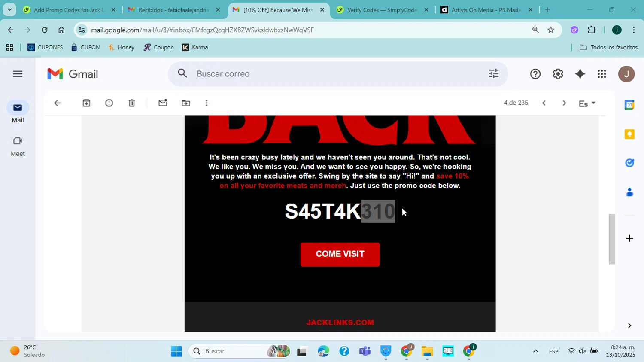Switch to Add Promo Codes for Jack tab

69,10
